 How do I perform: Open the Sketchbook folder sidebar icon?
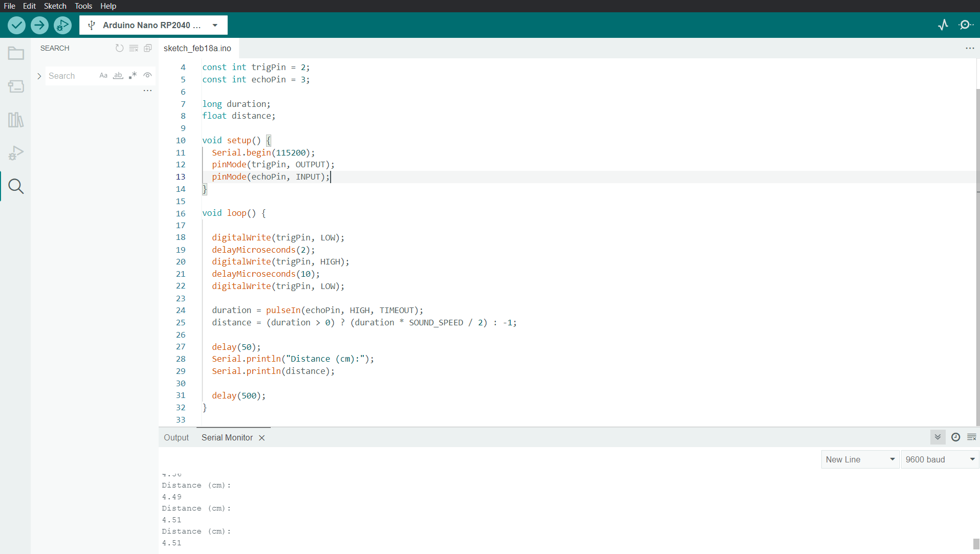(x=16, y=53)
